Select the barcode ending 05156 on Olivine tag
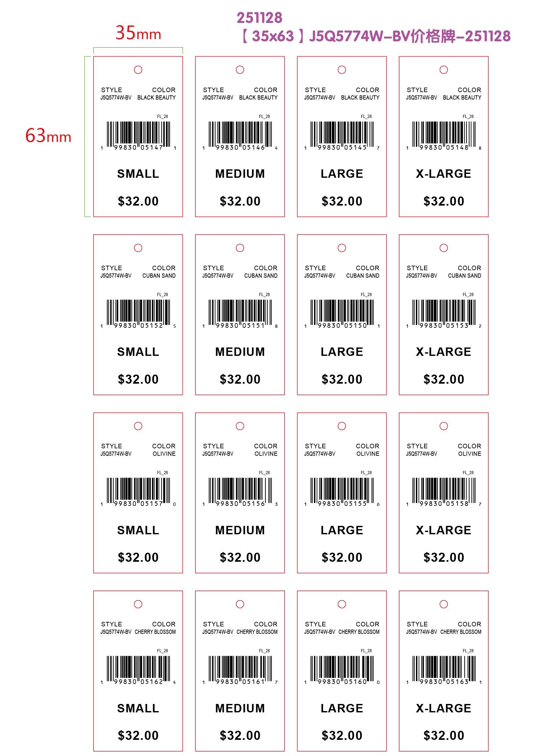The image size is (535, 756). (x=240, y=490)
